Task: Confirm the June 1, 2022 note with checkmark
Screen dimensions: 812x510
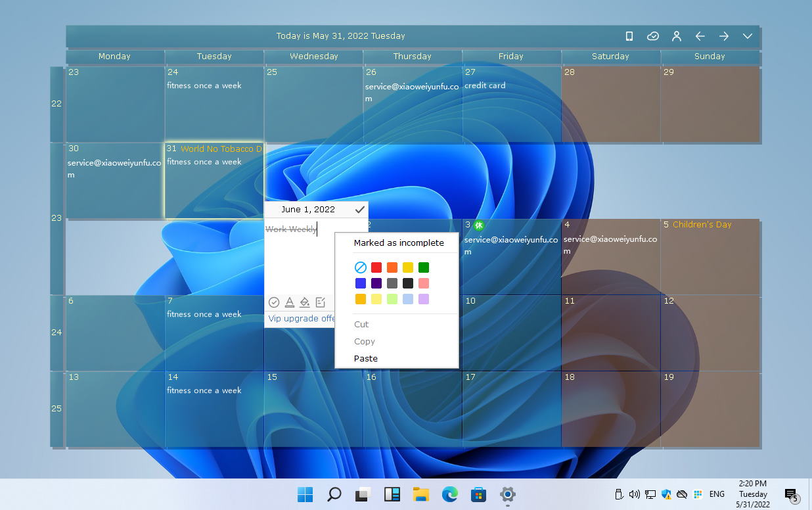Action: pyautogui.click(x=359, y=210)
